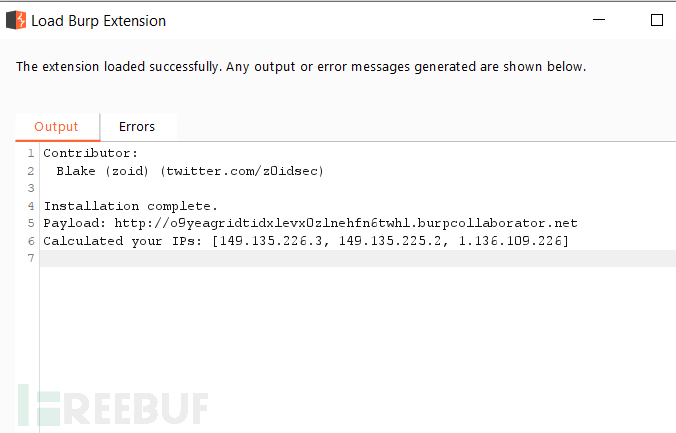Click the Installation complete. output line
676x433 pixels.
131,206
